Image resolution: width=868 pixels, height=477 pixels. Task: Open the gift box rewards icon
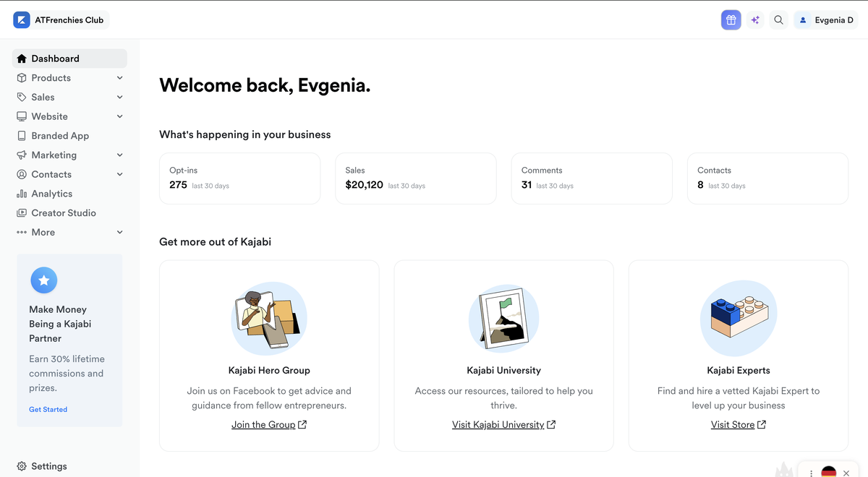731,20
